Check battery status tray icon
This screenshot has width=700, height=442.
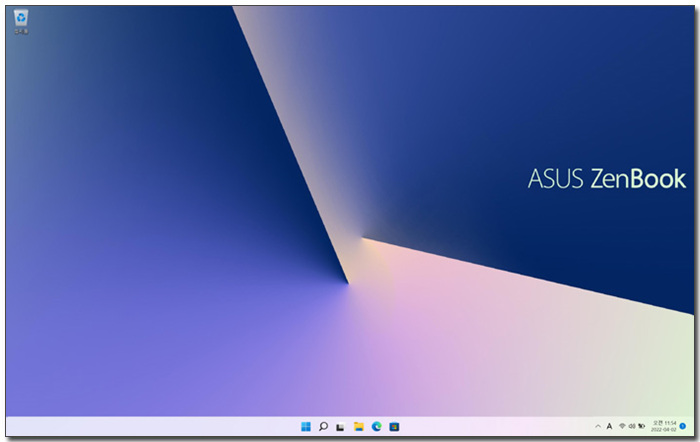click(x=642, y=426)
